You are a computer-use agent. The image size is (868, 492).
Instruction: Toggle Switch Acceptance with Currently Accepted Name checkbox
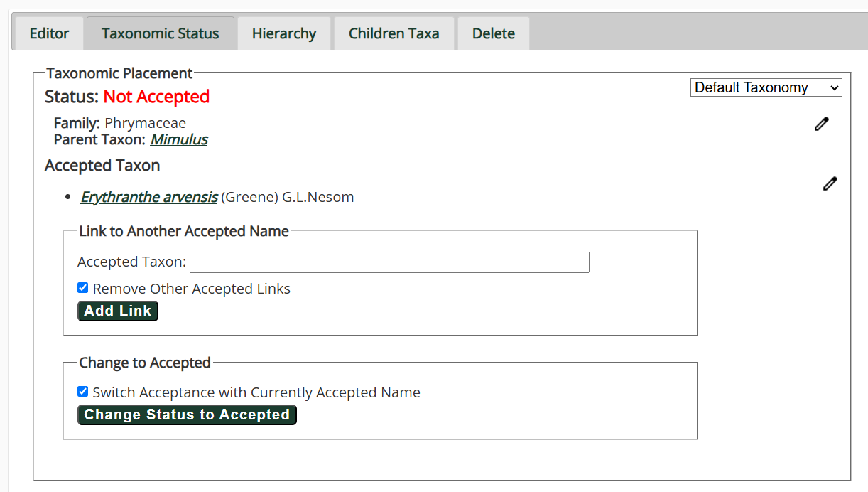click(x=83, y=392)
